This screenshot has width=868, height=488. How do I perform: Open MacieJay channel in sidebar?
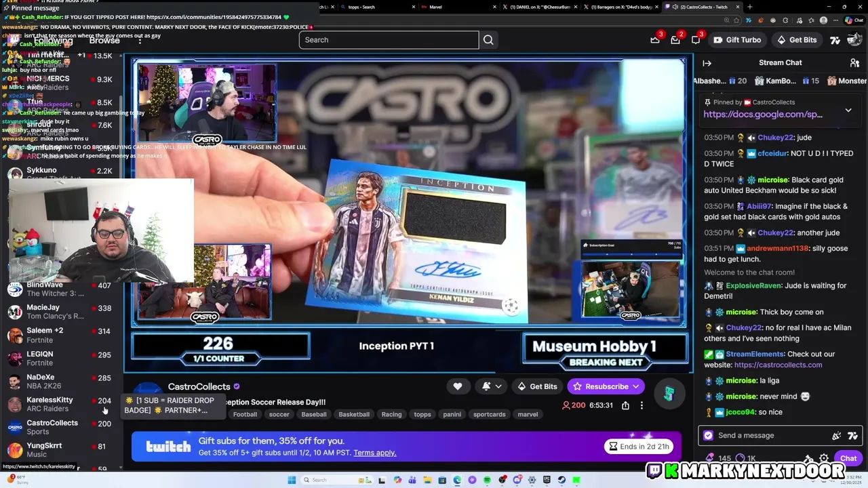61,312
